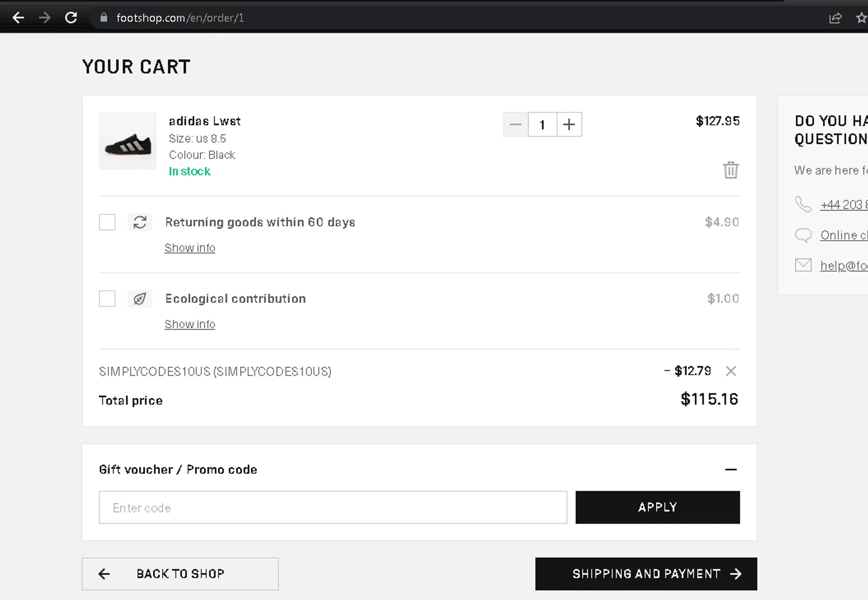868x600 pixels.
Task: Click the browser back arrow
Action: pos(19,18)
